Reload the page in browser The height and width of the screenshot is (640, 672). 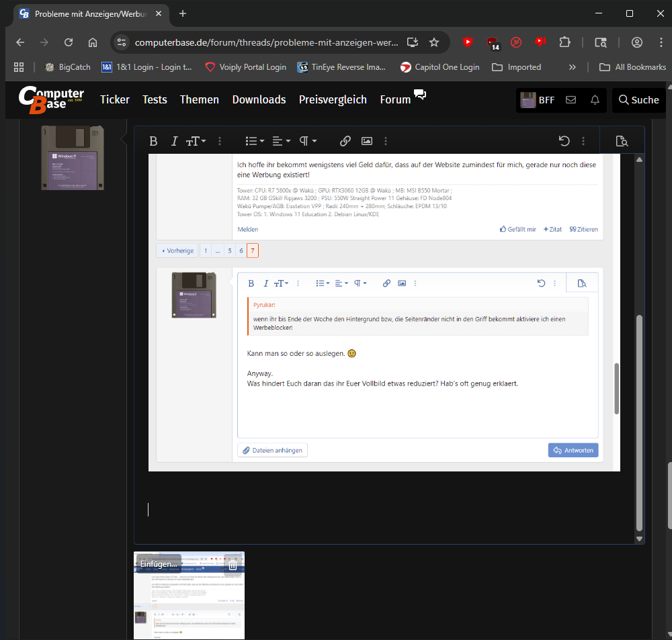[x=69, y=42]
